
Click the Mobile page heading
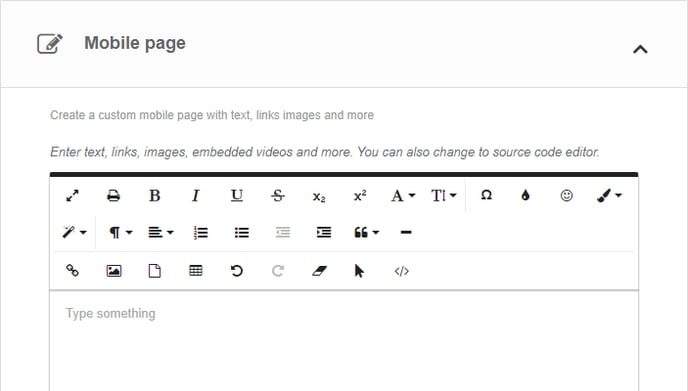135,43
